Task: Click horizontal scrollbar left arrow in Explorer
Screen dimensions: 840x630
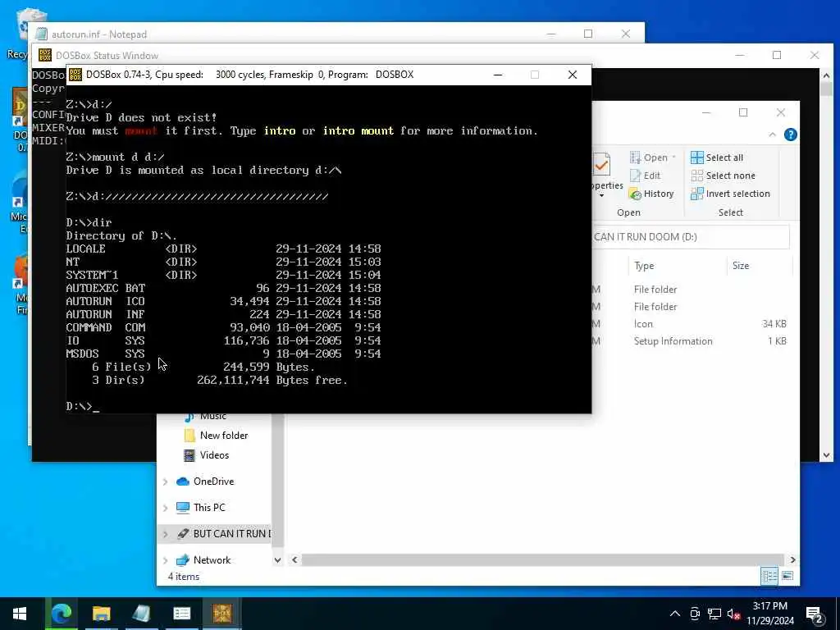Action: tap(294, 559)
